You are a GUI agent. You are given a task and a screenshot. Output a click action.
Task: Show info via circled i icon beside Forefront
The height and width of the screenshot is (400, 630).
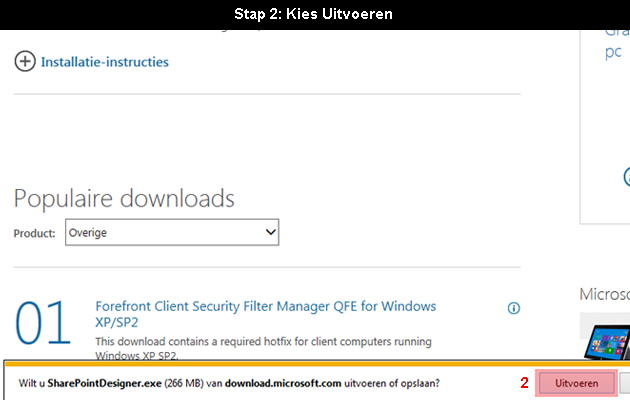click(514, 308)
